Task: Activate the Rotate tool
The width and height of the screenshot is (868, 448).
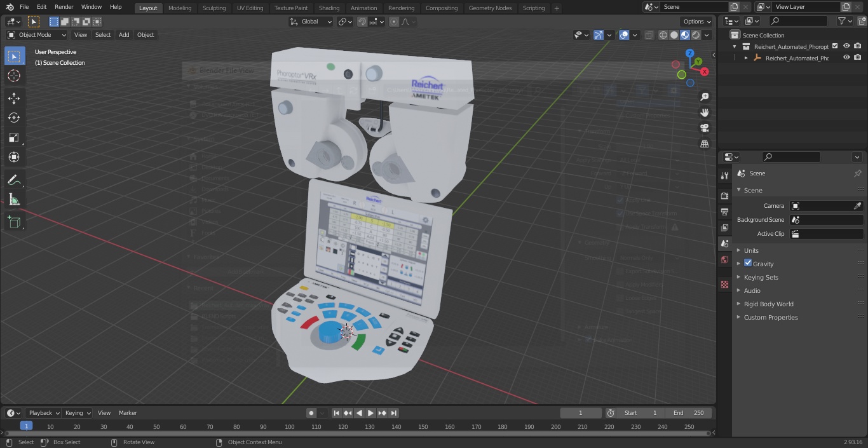Action: [x=14, y=118]
